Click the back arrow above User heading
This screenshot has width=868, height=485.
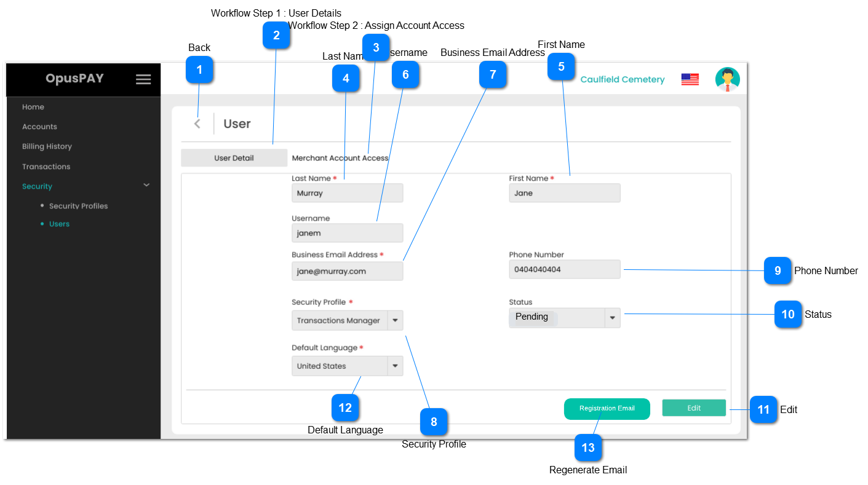pyautogui.click(x=197, y=123)
